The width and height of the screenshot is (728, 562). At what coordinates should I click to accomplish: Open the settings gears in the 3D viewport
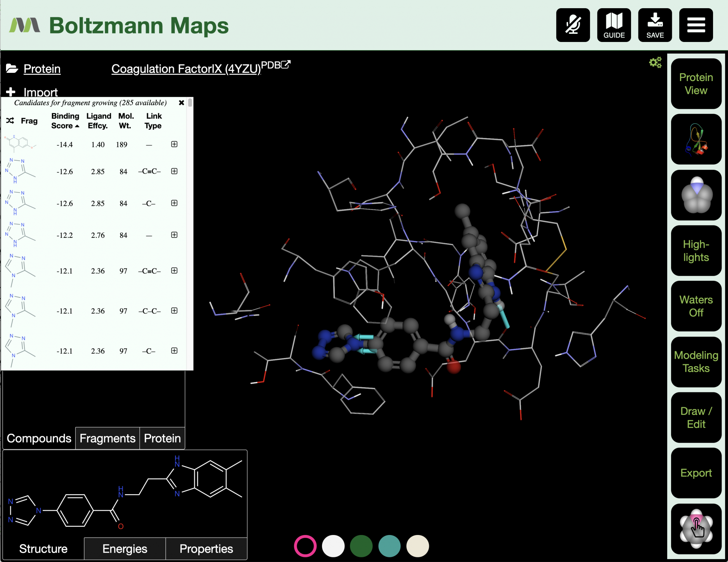pos(655,62)
